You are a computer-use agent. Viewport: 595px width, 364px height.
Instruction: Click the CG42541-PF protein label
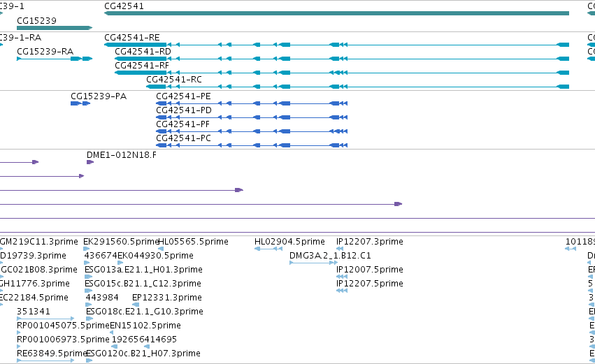pos(183,124)
